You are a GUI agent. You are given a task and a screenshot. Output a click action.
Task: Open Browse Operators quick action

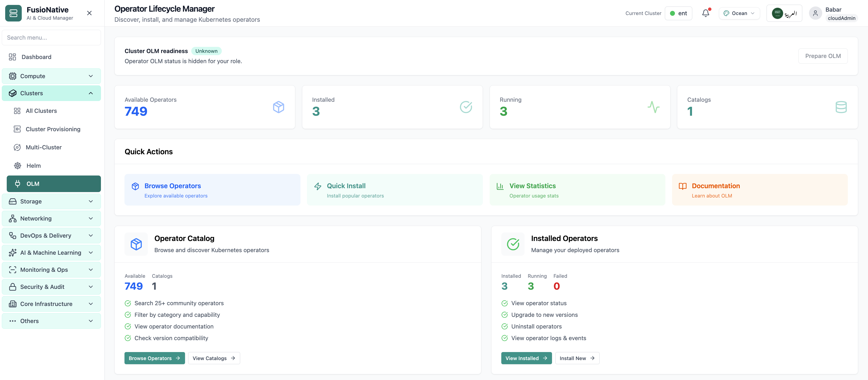(x=212, y=190)
